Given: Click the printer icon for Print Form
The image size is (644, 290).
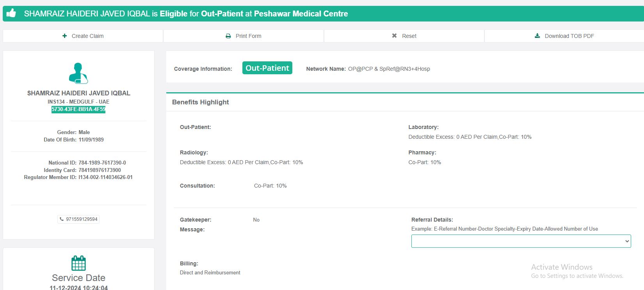Looking at the screenshot, I should [228, 36].
